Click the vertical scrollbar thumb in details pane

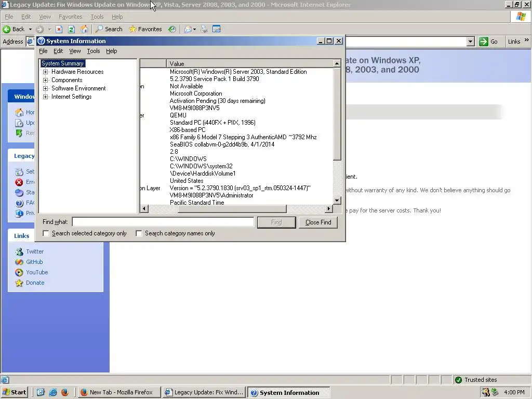pos(337,114)
